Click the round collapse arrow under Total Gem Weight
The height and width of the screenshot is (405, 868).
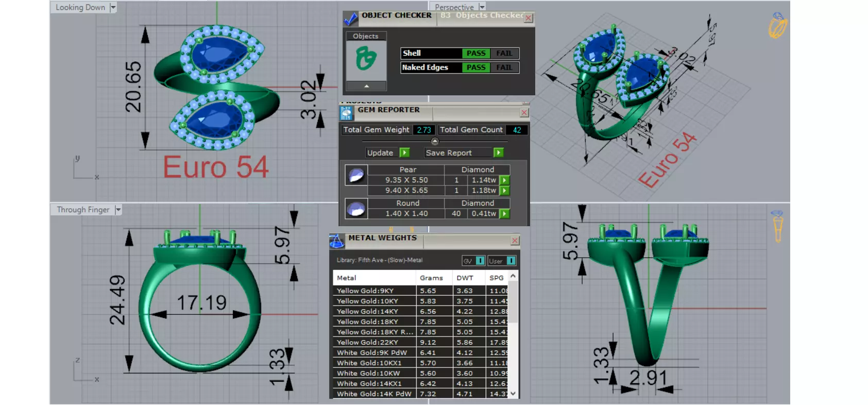pos(435,141)
